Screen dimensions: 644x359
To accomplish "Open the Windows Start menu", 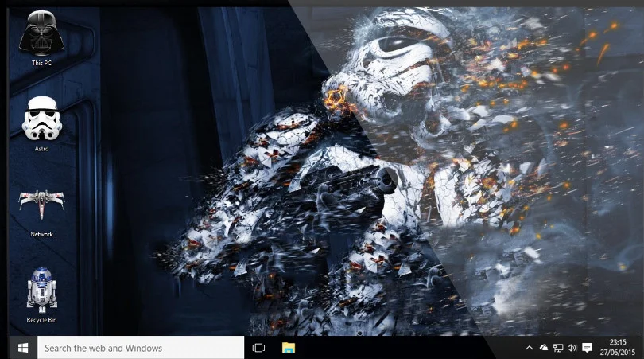I will (x=23, y=348).
